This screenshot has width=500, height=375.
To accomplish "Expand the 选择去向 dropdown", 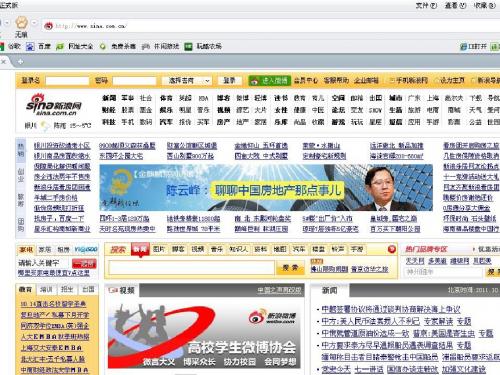I will (186, 81).
